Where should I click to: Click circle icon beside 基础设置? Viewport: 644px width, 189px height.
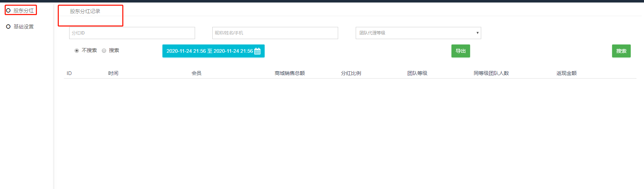pyautogui.click(x=8, y=27)
